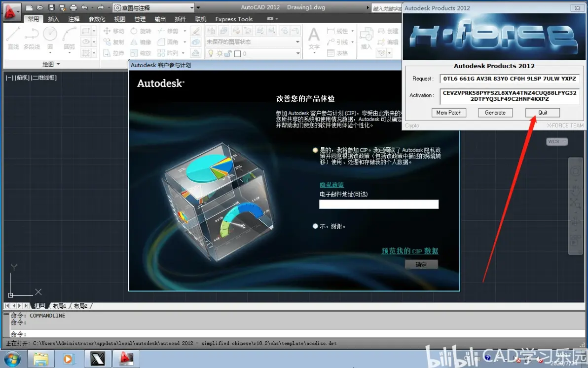The image size is (588, 368).
Task: Toggle the layer lock padlock icon
Action: (x=228, y=54)
